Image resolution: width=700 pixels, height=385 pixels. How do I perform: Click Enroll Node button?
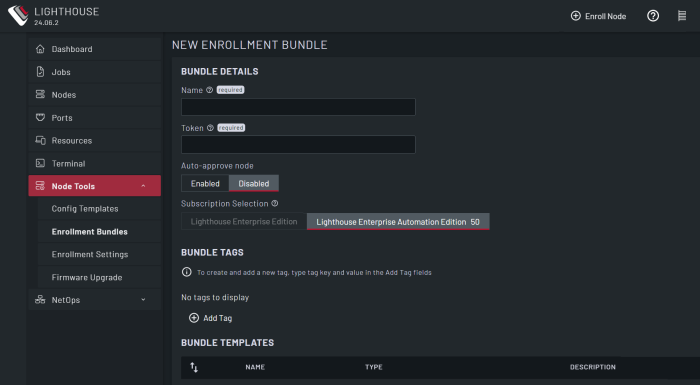pyautogui.click(x=598, y=16)
